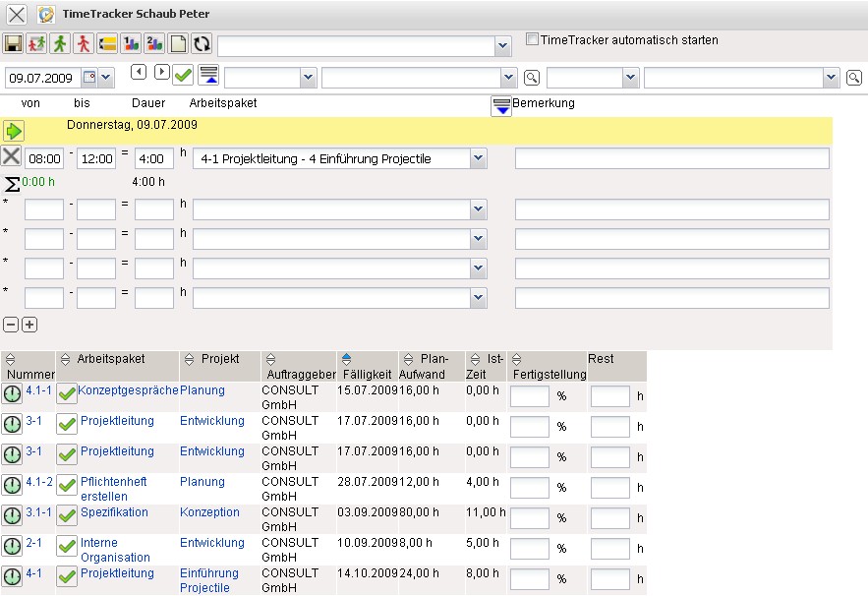Click the blank document toolbar icon
868x596 pixels.
[178, 44]
